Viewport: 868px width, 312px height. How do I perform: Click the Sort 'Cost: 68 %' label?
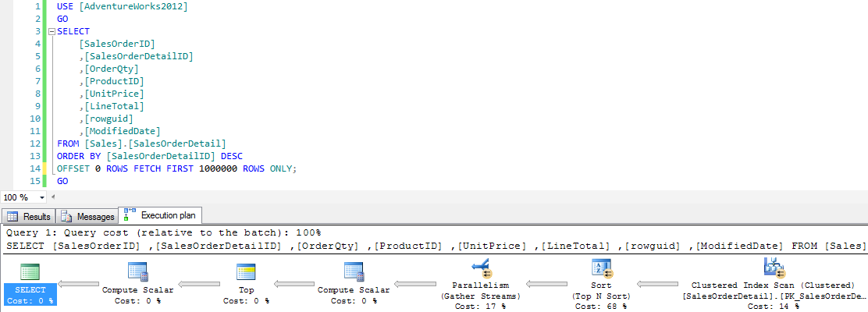[602, 307]
